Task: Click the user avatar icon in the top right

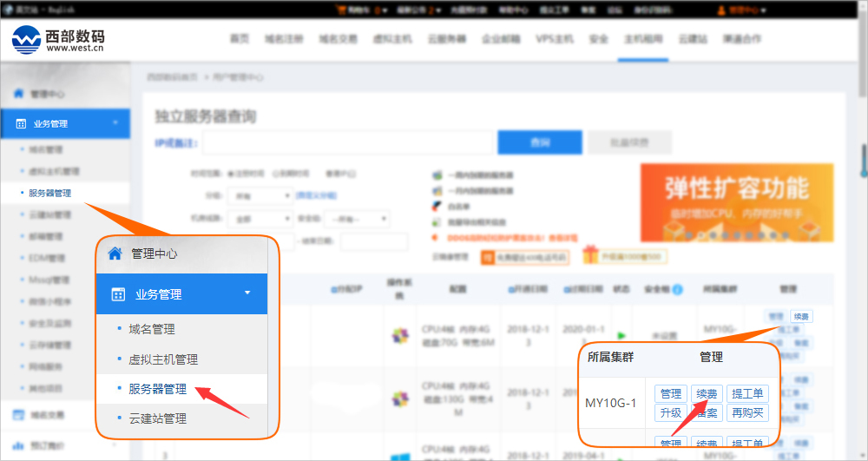Action: 721,10
